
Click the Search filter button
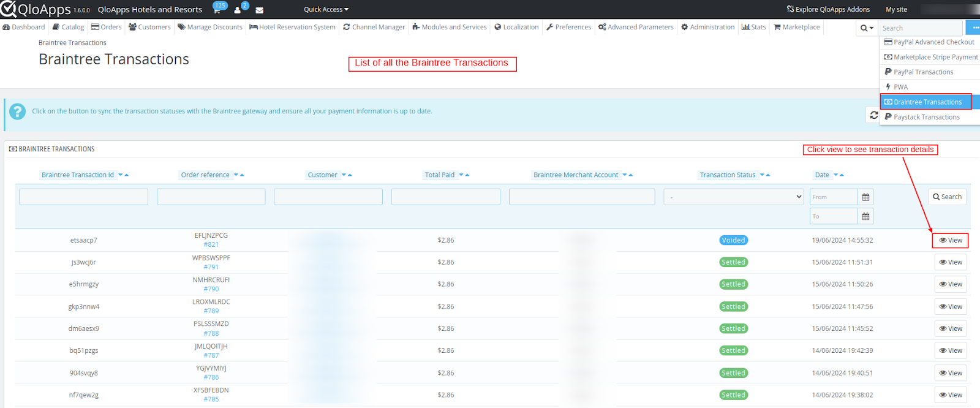pos(947,197)
